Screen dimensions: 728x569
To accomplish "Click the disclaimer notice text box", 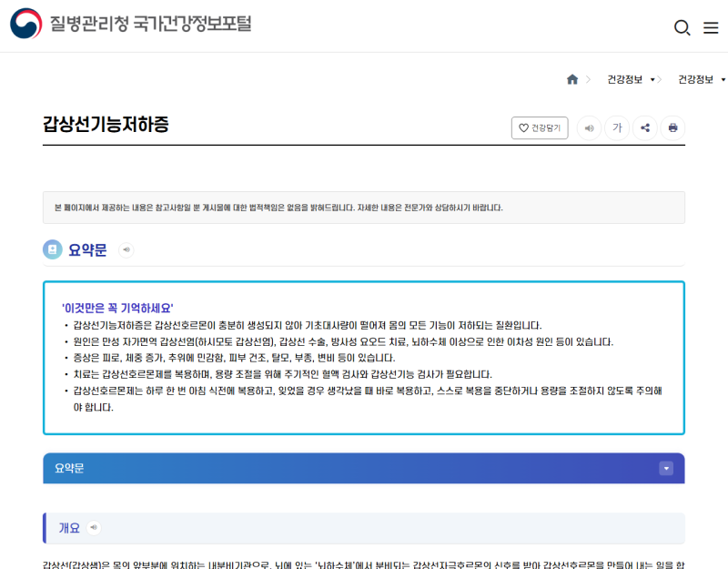I will 363,208.
